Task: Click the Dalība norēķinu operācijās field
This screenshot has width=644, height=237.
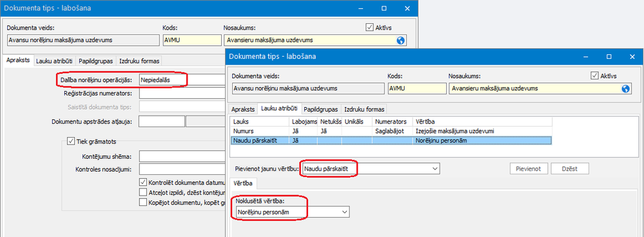Action: (x=182, y=80)
